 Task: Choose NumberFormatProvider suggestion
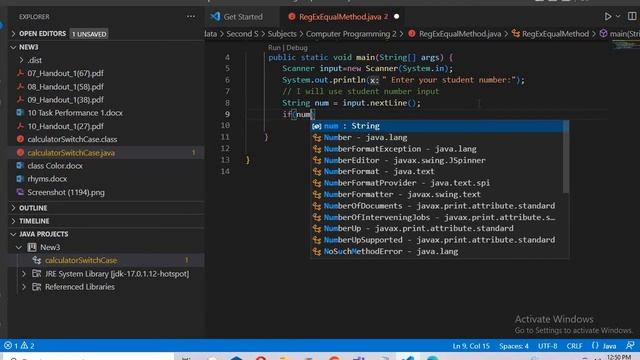coord(437,183)
